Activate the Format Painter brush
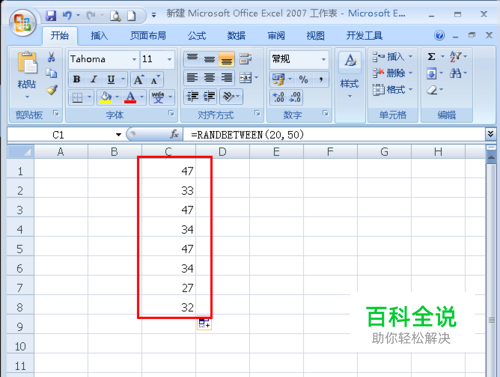Image resolution: width=500 pixels, height=377 pixels. 52,89
